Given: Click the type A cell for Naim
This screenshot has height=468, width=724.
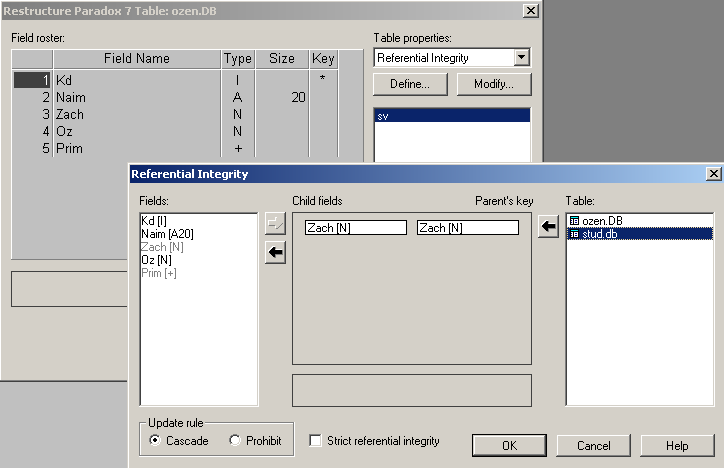Looking at the screenshot, I should click(237, 97).
